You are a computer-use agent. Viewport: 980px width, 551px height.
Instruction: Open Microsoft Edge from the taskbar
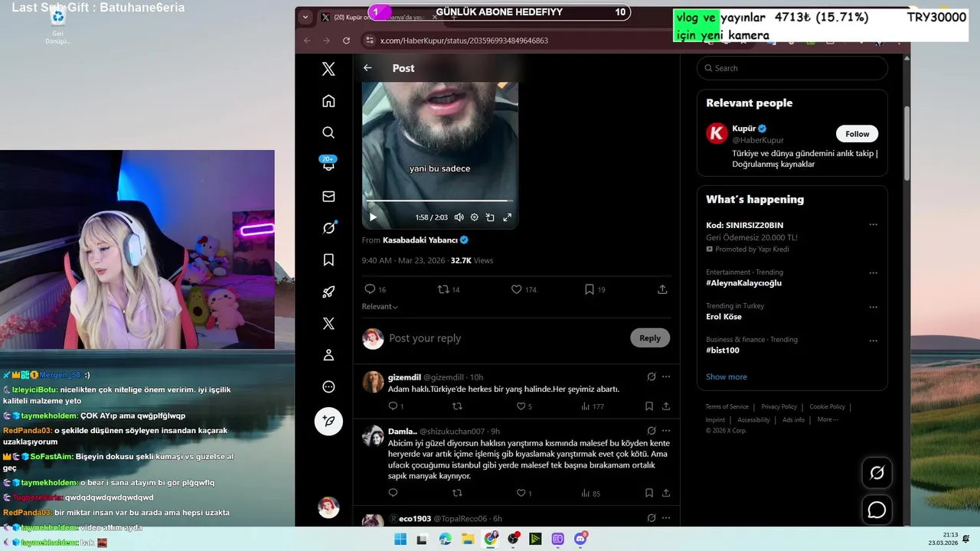tap(446, 540)
